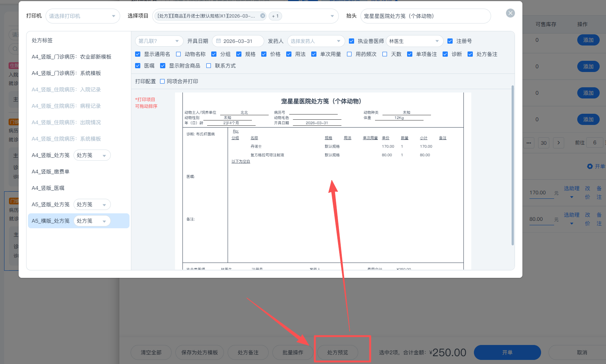Expand the 执业兽医师 林医生 dropdown arrow
This screenshot has height=364, width=606.
[x=437, y=41]
